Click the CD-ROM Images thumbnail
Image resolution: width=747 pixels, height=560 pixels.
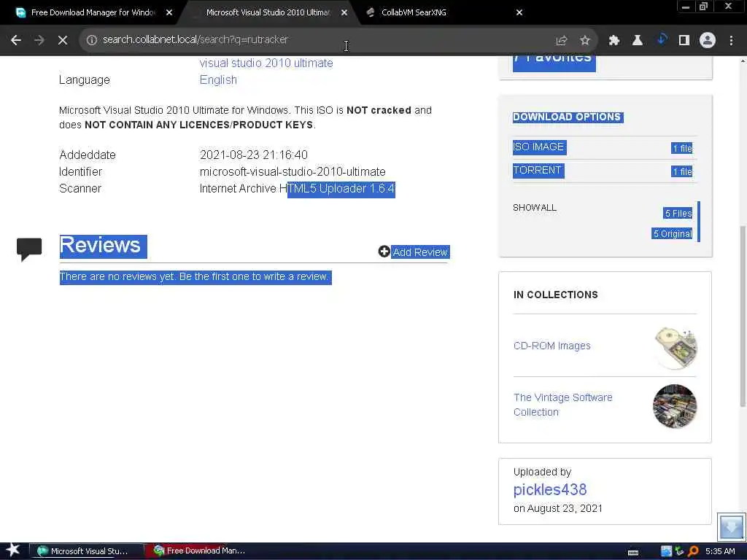[675, 348]
